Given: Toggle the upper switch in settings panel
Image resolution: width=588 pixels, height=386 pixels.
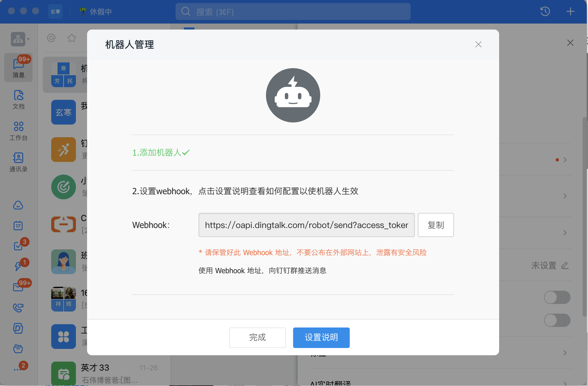Looking at the screenshot, I should point(557,297).
